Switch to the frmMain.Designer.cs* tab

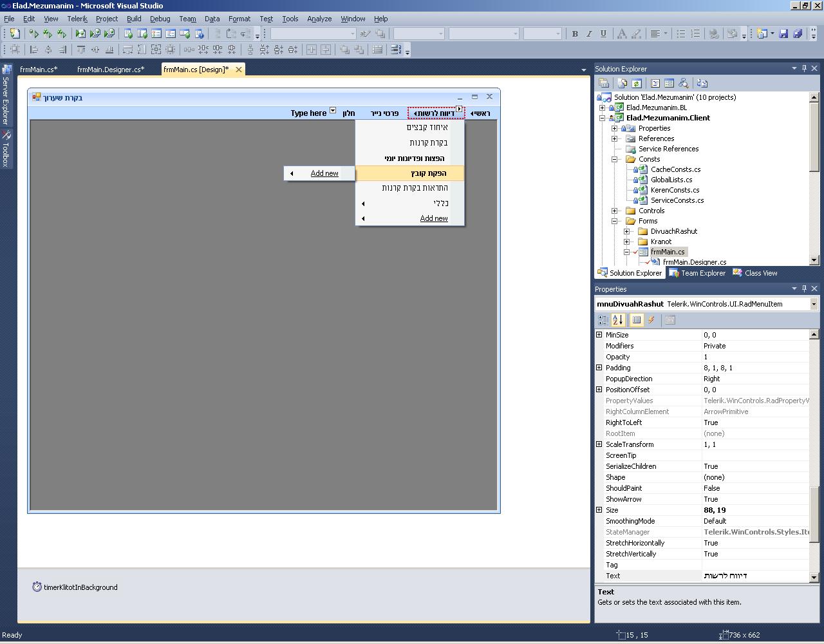coord(111,70)
